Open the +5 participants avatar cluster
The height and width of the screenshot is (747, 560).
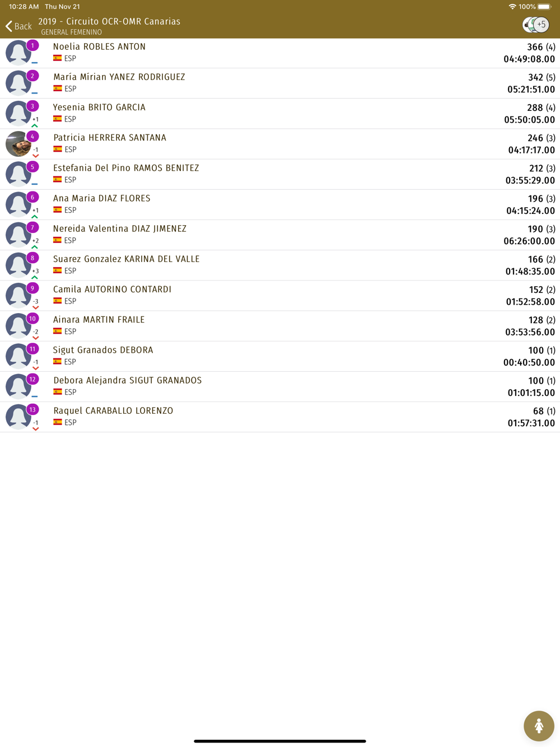coord(536,25)
